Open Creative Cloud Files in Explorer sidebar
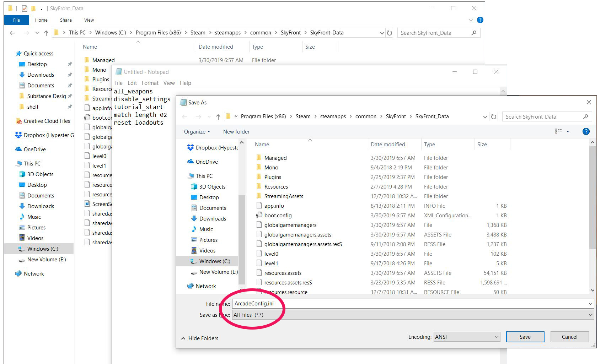Viewport: 611px width, 364px height. pos(43,121)
